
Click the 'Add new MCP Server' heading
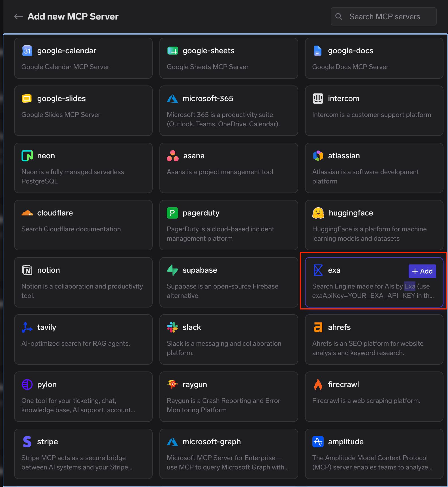73,16
